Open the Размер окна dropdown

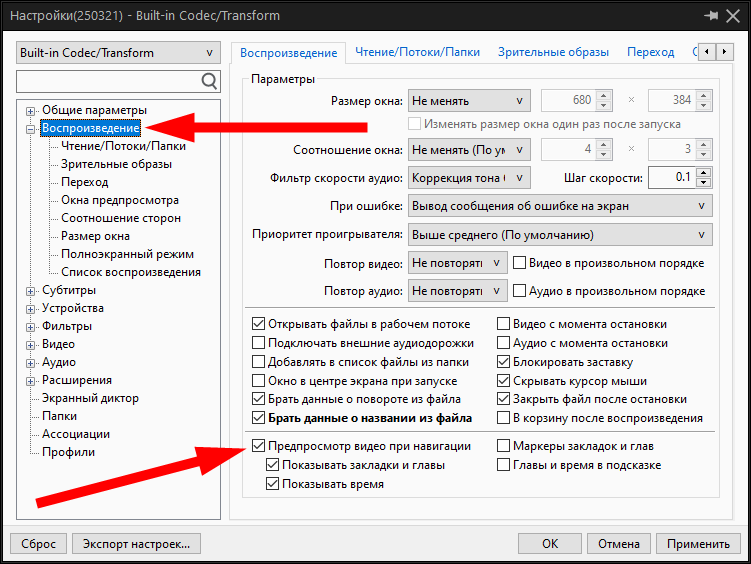tap(469, 100)
